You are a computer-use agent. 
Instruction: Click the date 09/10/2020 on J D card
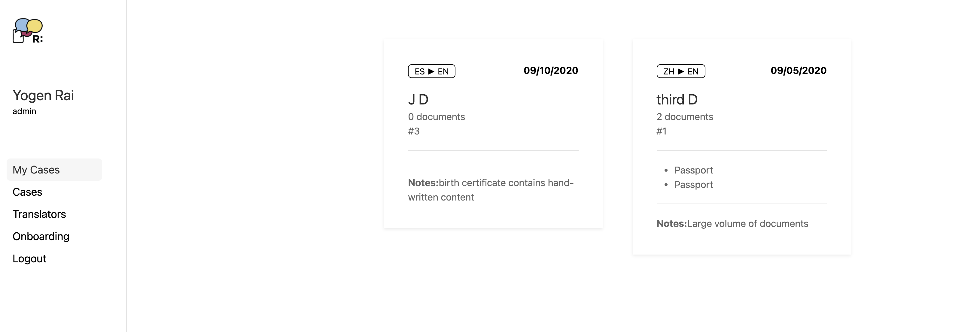(550, 70)
